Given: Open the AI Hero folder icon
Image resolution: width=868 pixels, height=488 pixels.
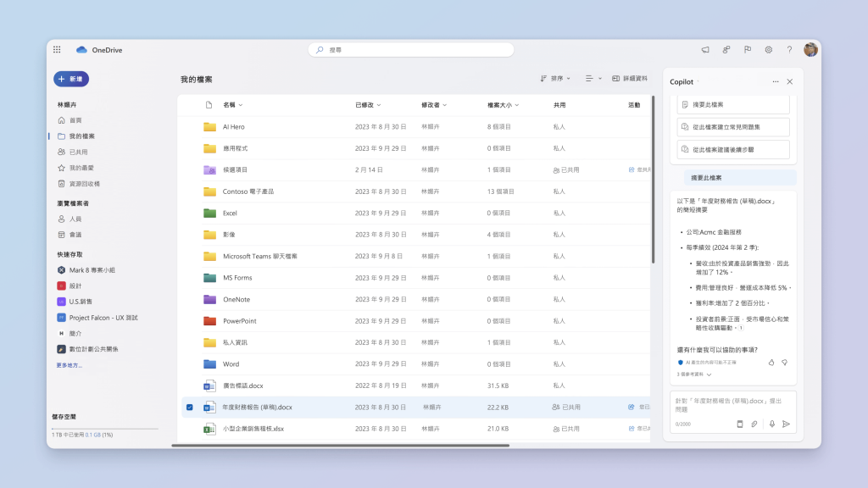Looking at the screenshot, I should click(210, 127).
